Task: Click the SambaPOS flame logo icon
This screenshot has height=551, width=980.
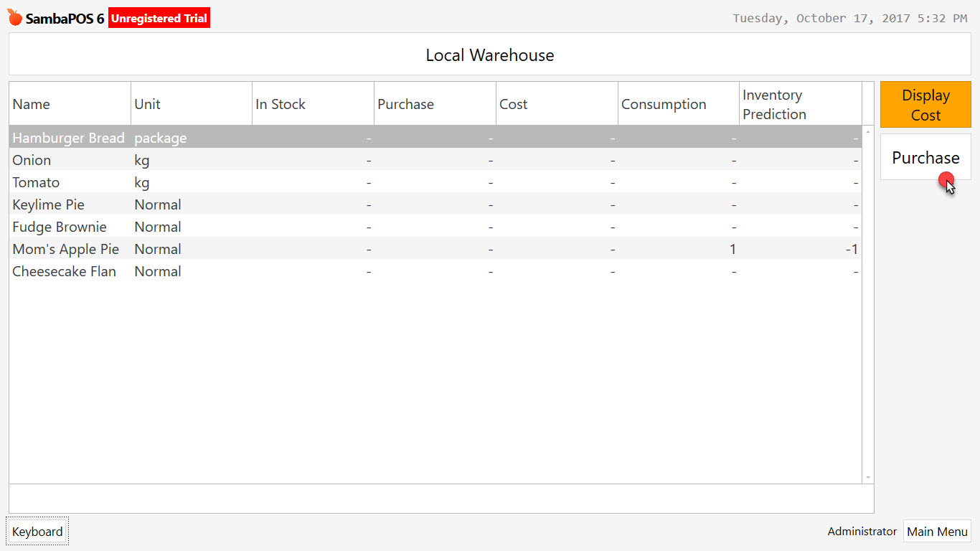Action: (x=13, y=16)
